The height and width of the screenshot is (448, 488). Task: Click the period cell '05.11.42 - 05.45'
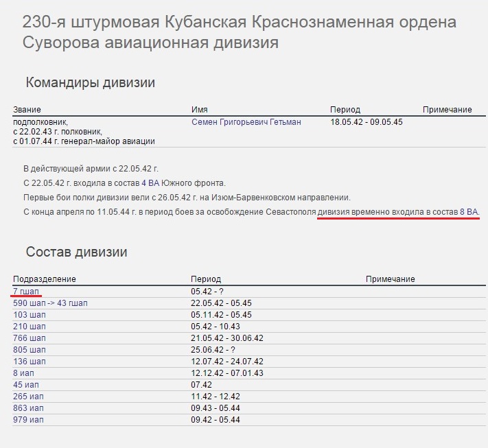tap(221, 315)
